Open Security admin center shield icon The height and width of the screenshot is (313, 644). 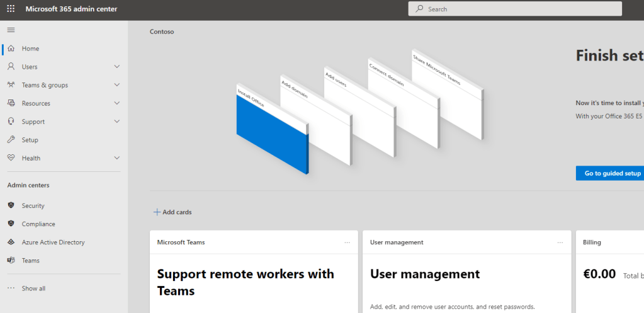click(11, 206)
